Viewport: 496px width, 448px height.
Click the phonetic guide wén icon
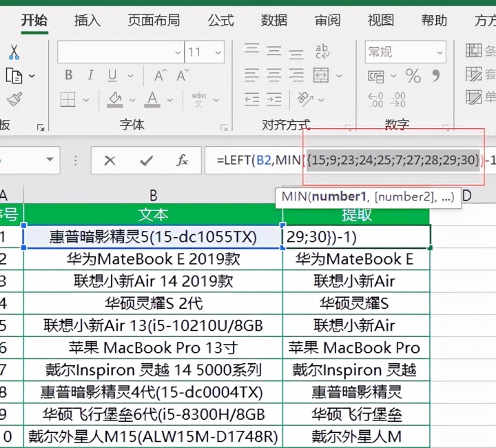tap(198, 100)
